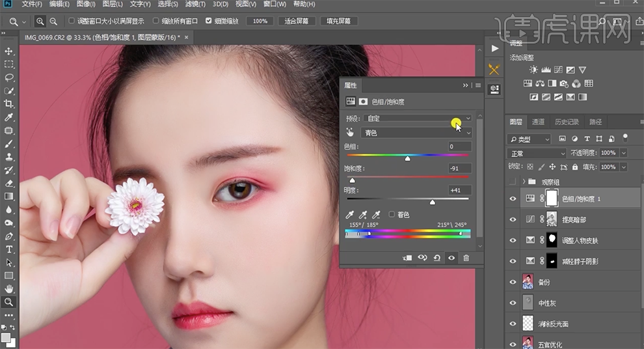
Task: Click the clip to layer icon
Action: [407, 258]
